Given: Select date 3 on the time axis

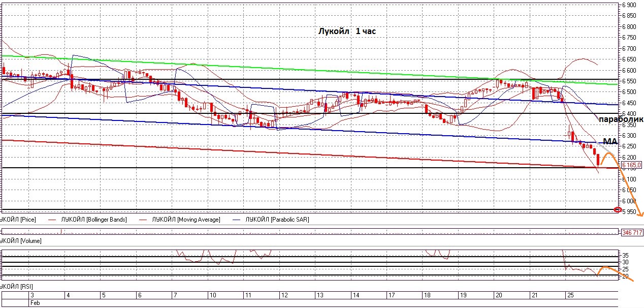Looking at the screenshot, I should (33, 295).
